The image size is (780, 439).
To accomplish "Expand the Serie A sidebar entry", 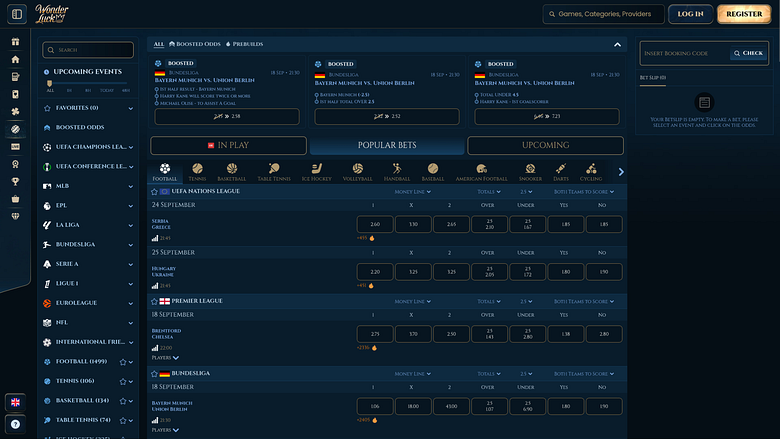I will tap(130, 264).
